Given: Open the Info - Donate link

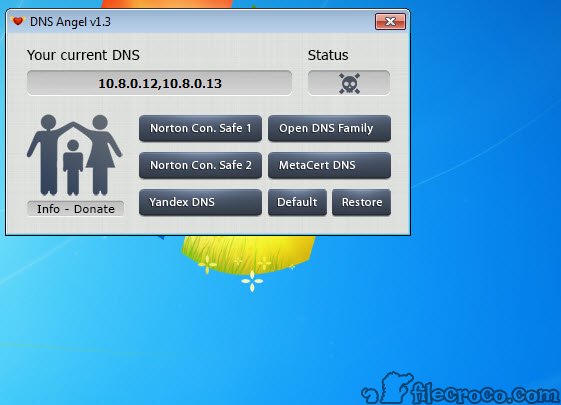Looking at the screenshot, I should click(75, 209).
